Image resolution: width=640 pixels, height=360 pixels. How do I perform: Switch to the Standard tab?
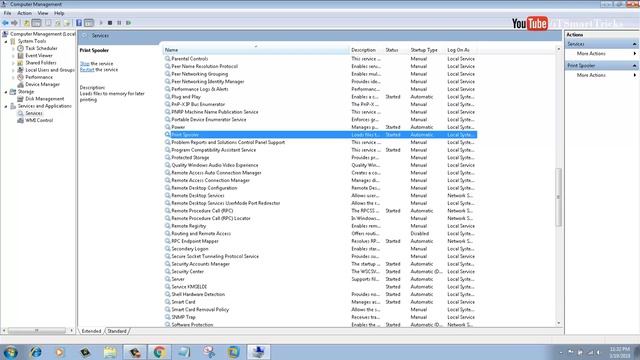tap(117, 331)
